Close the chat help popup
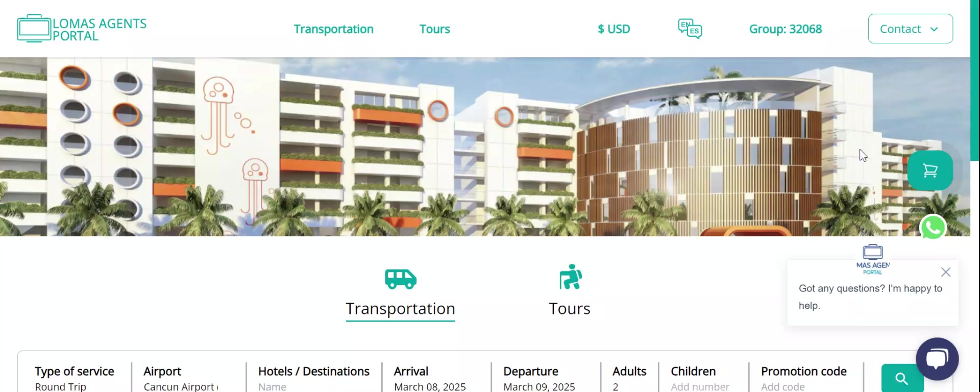Screen dimensions: 980x392 click(946, 272)
